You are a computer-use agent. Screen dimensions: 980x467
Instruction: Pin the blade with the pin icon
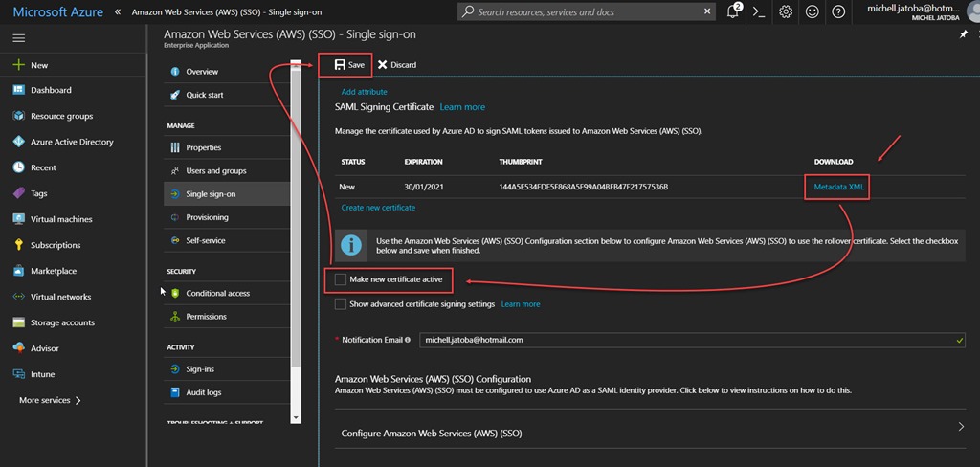point(964,35)
